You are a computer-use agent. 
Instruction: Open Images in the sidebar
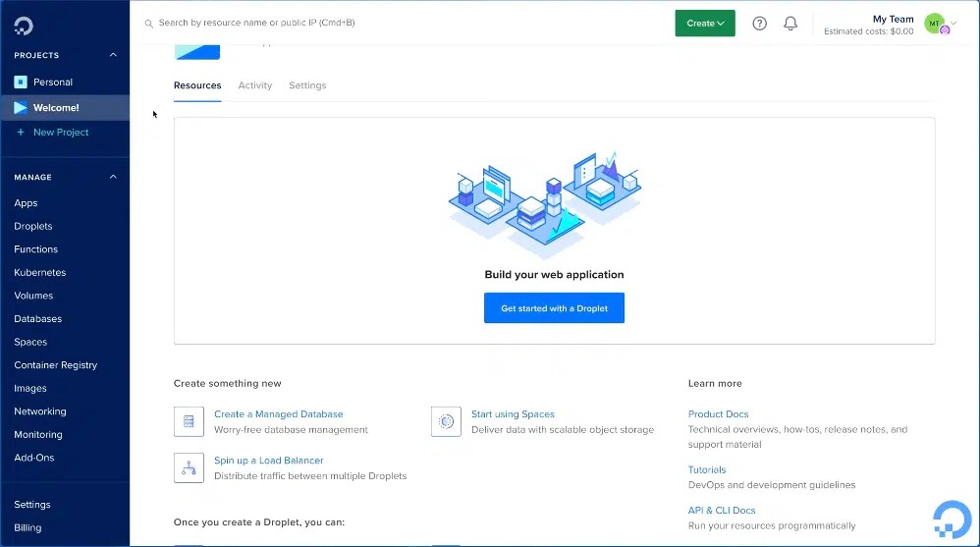30,388
